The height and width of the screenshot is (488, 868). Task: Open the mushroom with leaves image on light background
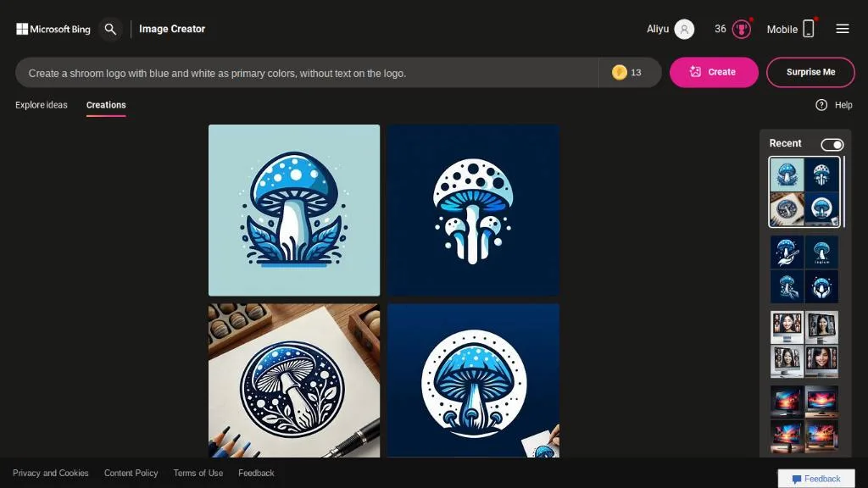294,210
